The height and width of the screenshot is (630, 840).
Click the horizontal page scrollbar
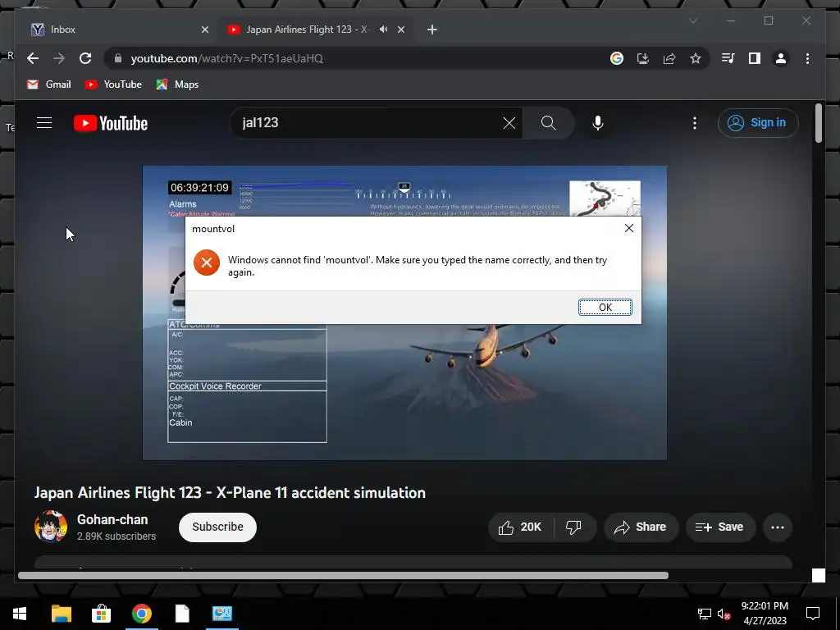343,575
